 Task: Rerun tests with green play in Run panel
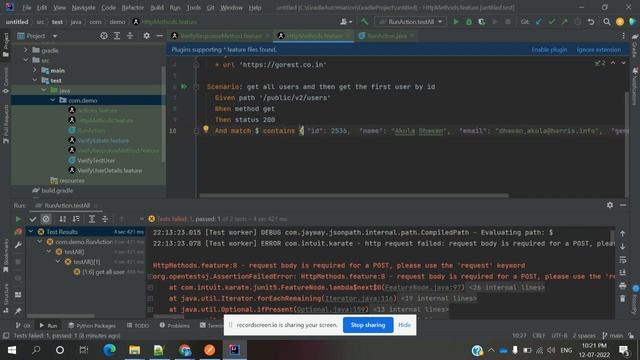(18, 219)
